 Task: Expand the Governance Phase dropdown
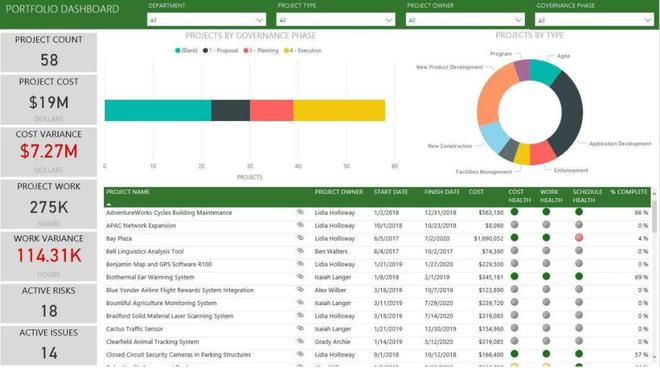[594, 20]
